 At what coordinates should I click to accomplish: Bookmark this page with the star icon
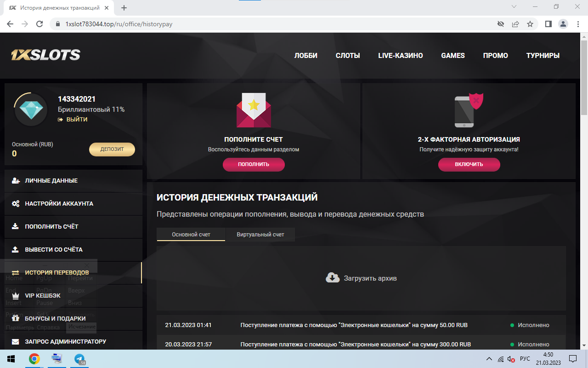click(x=530, y=24)
